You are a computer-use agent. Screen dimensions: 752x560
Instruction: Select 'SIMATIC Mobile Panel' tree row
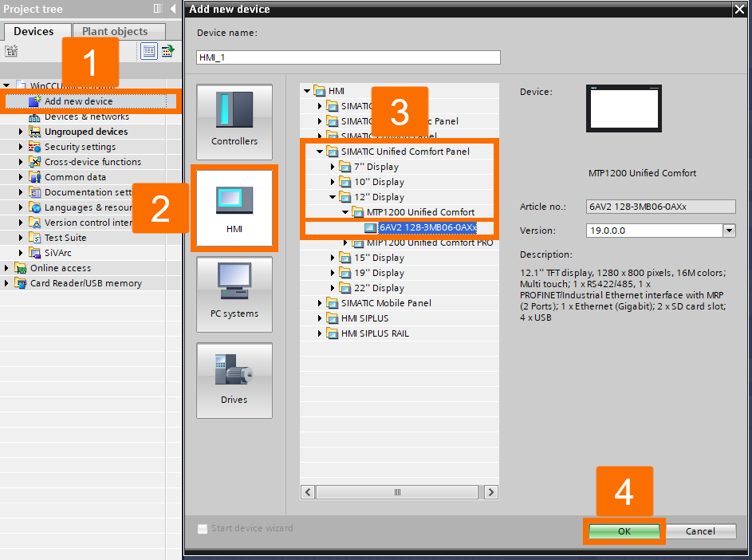click(x=386, y=303)
